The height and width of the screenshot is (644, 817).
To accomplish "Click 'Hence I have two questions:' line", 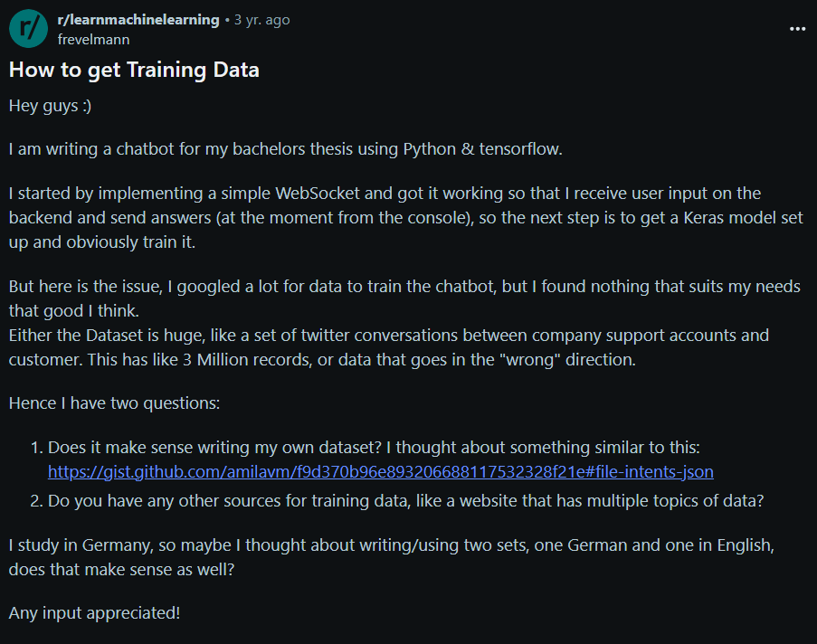I will click(114, 403).
